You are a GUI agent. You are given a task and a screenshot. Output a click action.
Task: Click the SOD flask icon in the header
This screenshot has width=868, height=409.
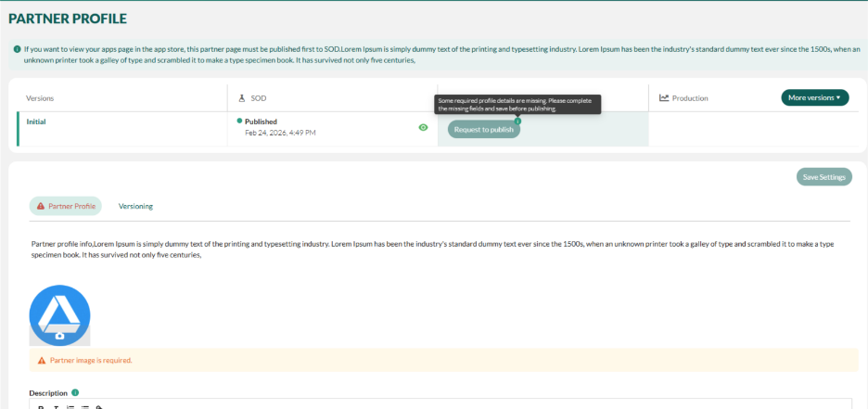click(241, 97)
